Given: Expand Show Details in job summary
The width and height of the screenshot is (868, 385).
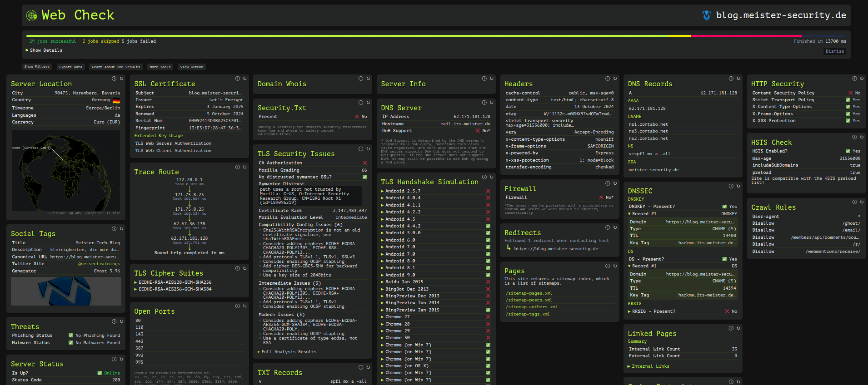Looking at the screenshot, I should click(x=44, y=50).
